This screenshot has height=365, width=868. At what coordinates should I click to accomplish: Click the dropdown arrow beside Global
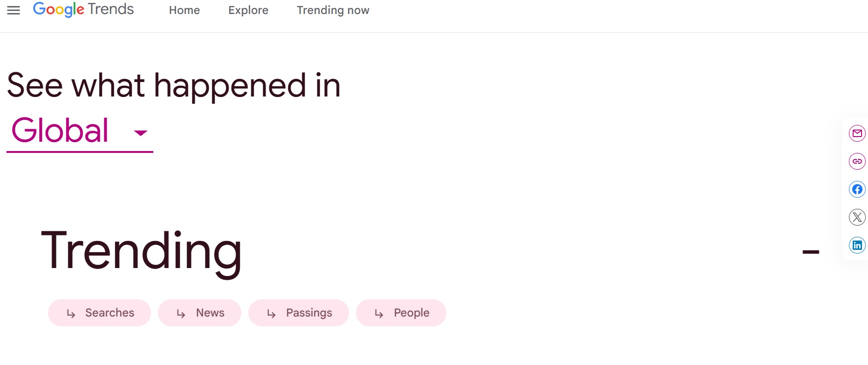(140, 133)
